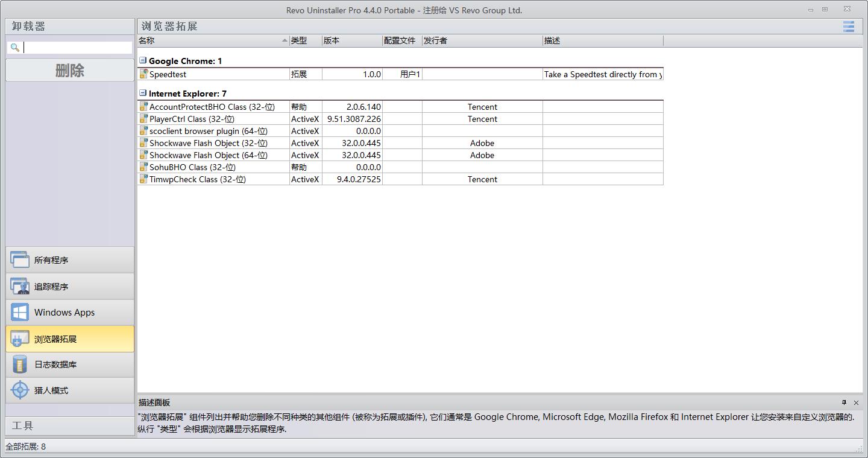Sort by the 名称 column arrow

(285, 40)
